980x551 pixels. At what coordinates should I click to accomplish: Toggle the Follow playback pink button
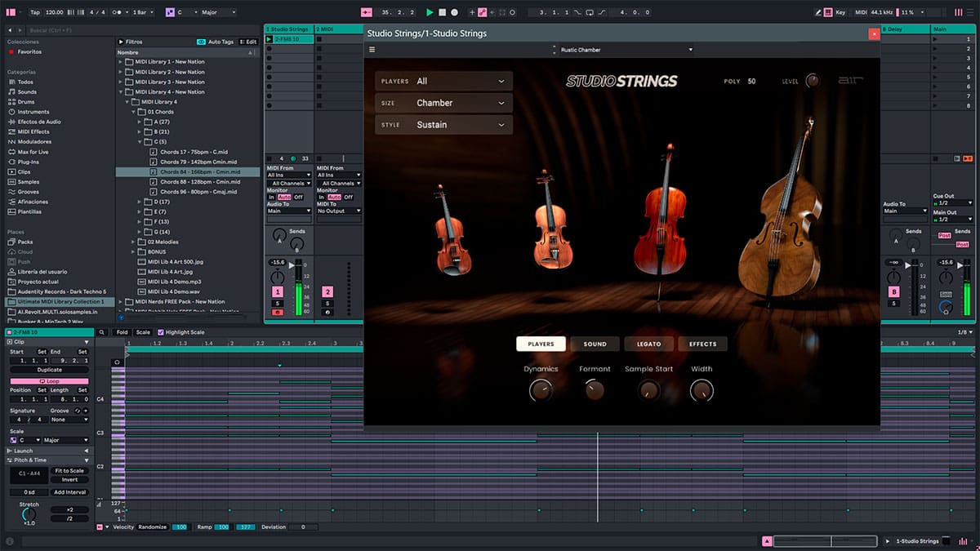(366, 12)
